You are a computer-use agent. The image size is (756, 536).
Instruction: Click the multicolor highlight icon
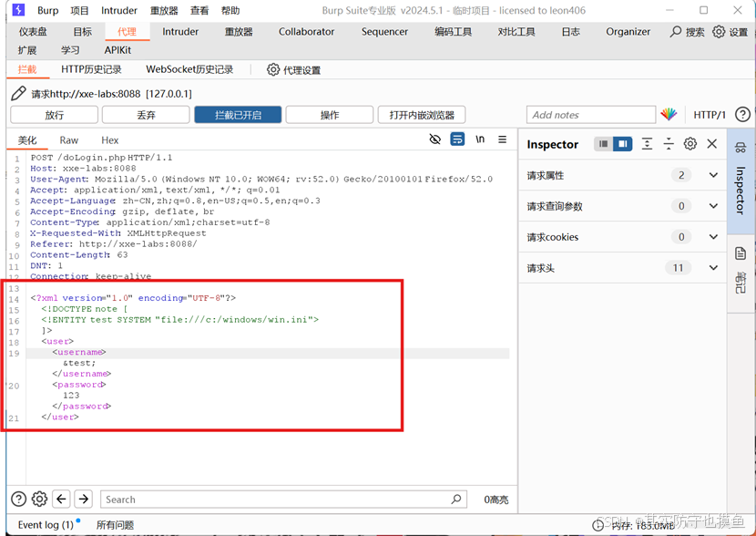pyautogui.click(x=669, y=114)
